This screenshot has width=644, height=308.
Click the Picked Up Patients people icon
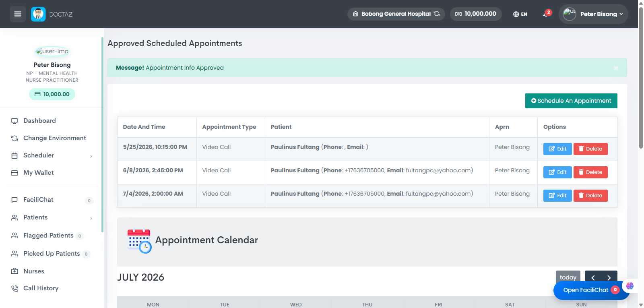tap(14, 254)
